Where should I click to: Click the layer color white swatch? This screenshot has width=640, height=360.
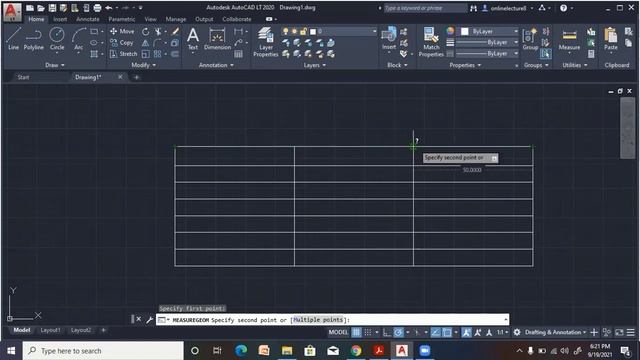coord(313,31)
